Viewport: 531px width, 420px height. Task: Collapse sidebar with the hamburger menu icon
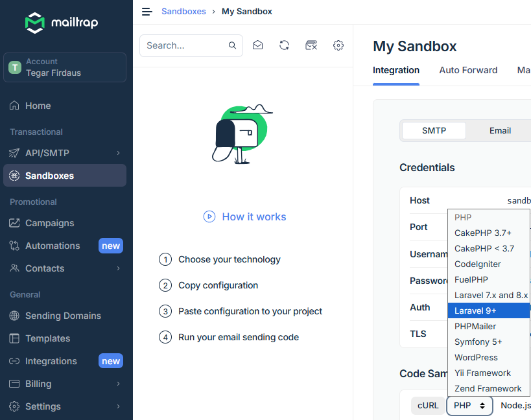(x=147, y=12)
